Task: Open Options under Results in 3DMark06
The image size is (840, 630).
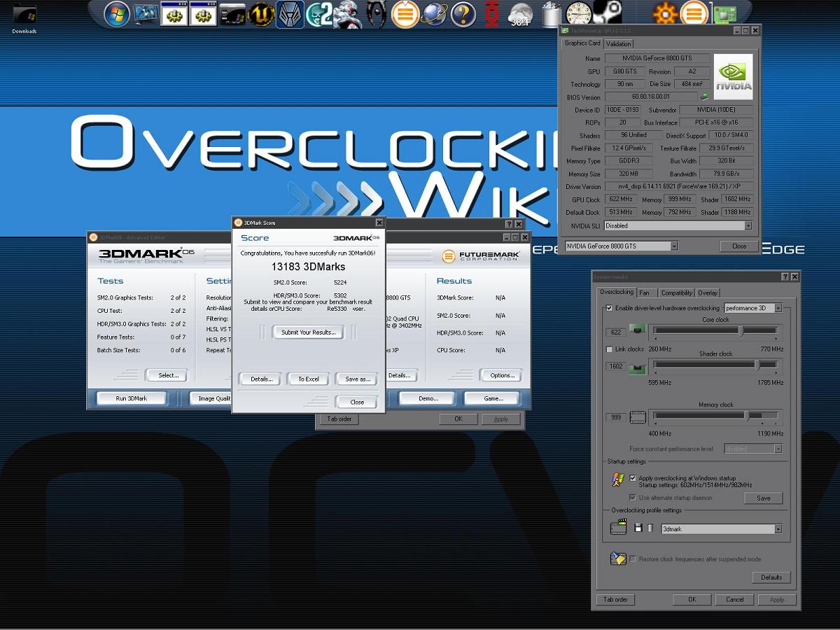Action: (x=502, y=375)
